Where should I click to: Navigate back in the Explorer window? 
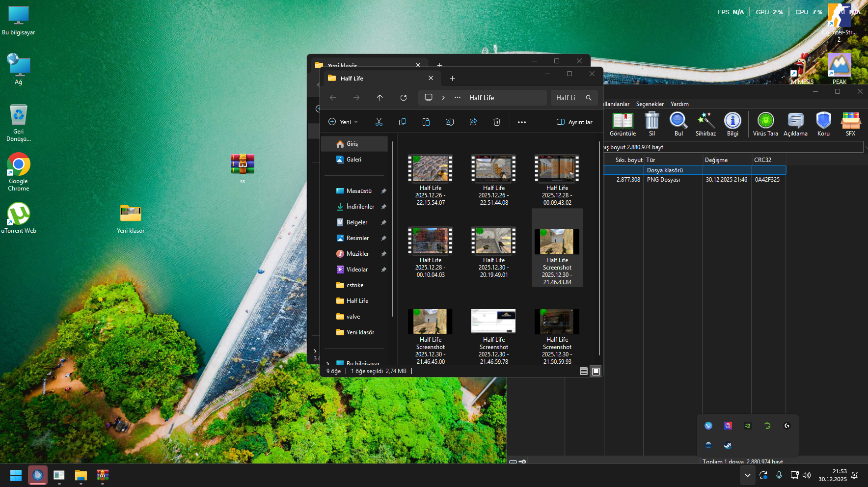(333, 98)
